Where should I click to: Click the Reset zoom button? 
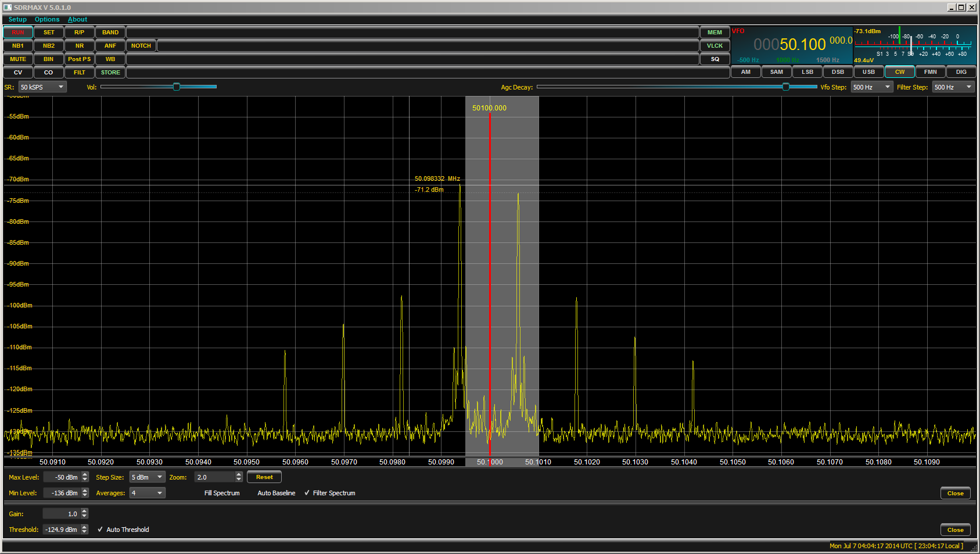point(264,477)
